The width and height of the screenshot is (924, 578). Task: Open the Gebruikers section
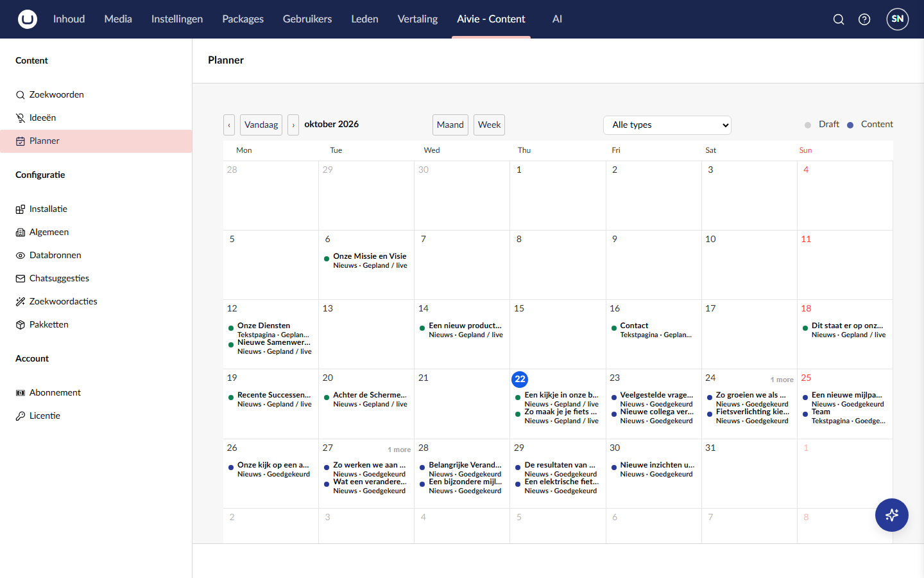point(307,19)
